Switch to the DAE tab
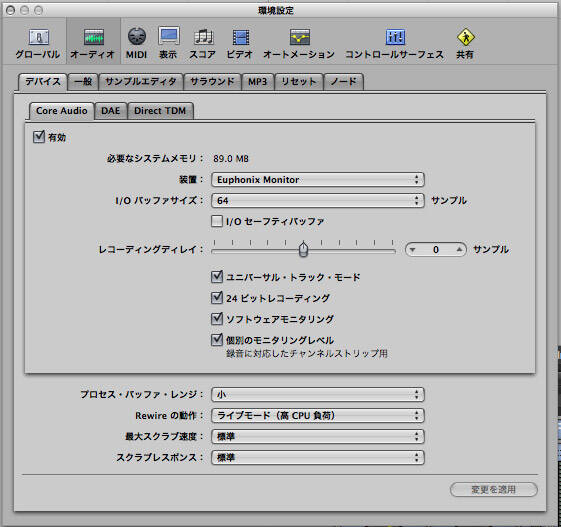Image resolution: width=561 pixels, height=527 pixels. [x=111, y=111]
